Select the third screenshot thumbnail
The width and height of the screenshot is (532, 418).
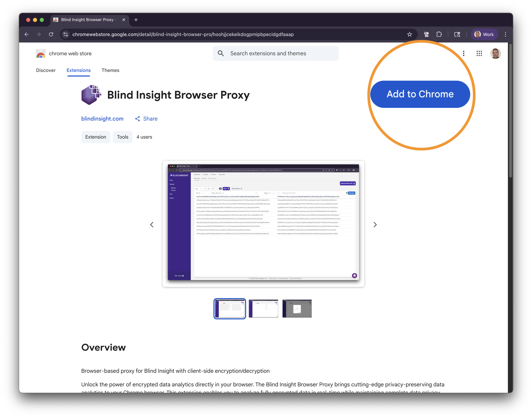(297, 309)
